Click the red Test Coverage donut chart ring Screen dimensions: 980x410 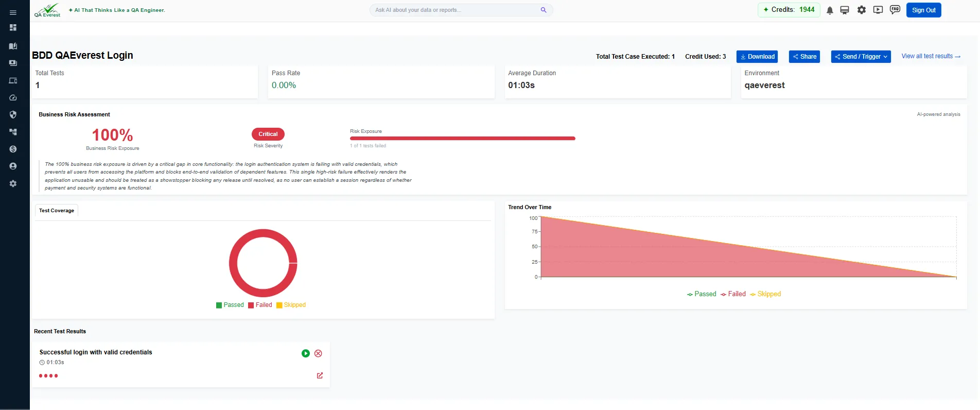pyautogui.click(x=234, y=263)
